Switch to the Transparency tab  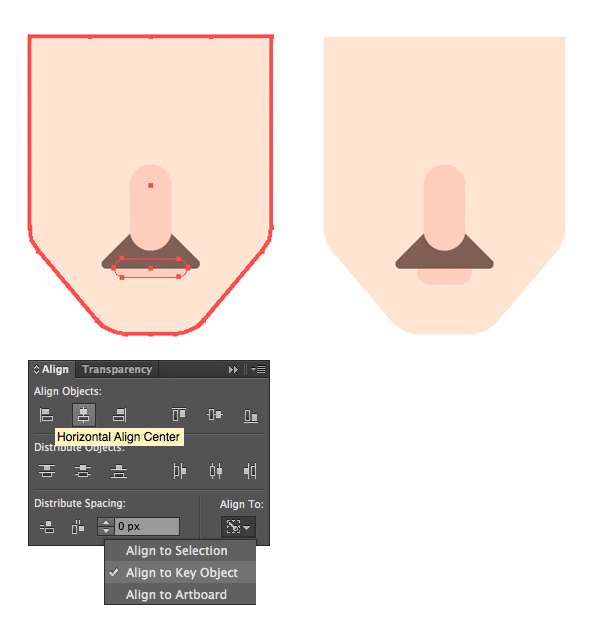(x=117, y=369)
